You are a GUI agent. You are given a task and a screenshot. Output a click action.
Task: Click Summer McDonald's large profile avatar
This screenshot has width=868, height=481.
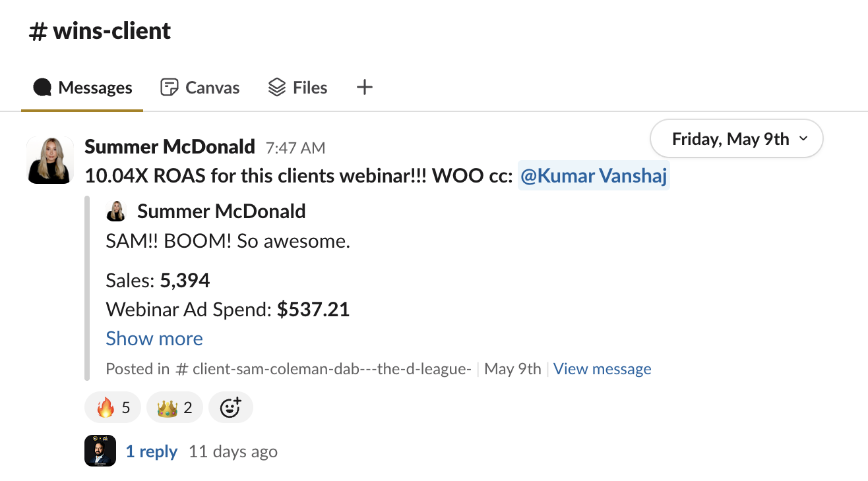tap(50, 160)
